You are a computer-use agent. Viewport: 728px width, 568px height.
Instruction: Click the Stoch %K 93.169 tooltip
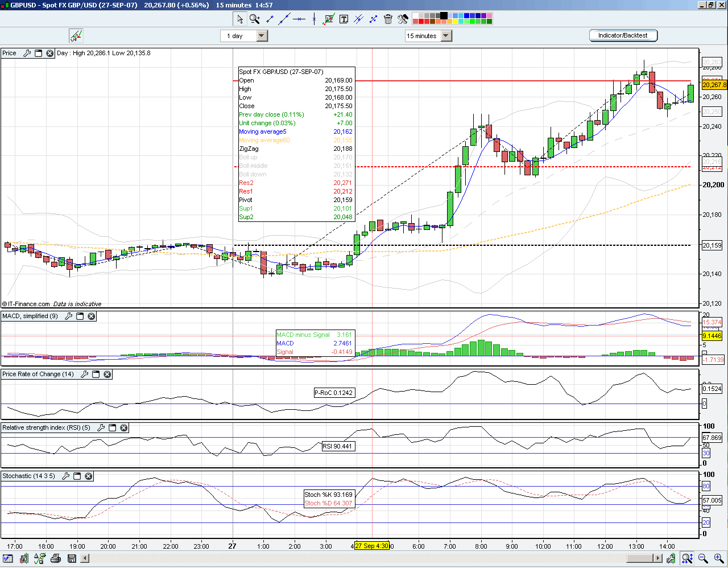coord(329,495)
